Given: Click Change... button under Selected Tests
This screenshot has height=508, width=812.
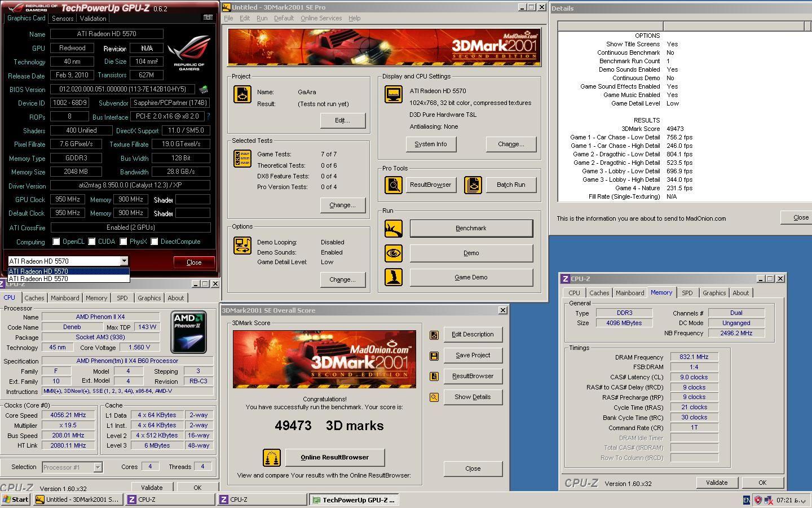Looking at the screenshot, I should pyautogui.click(x=342, y=205).
